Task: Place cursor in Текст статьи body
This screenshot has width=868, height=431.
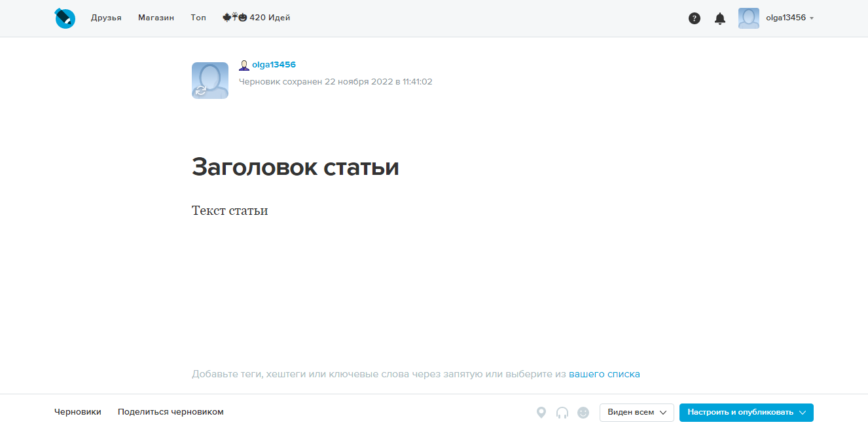Action: [x=230, y=211]
